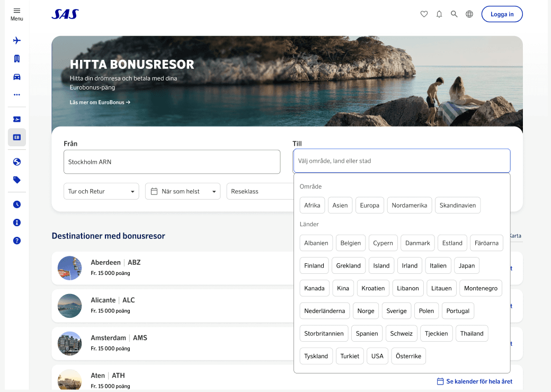Image resolution: width=551 pixels, height=392 pixels.
Task: Pick the Portugal country chip
Action: pyautogui.click(x=458, y=311)
